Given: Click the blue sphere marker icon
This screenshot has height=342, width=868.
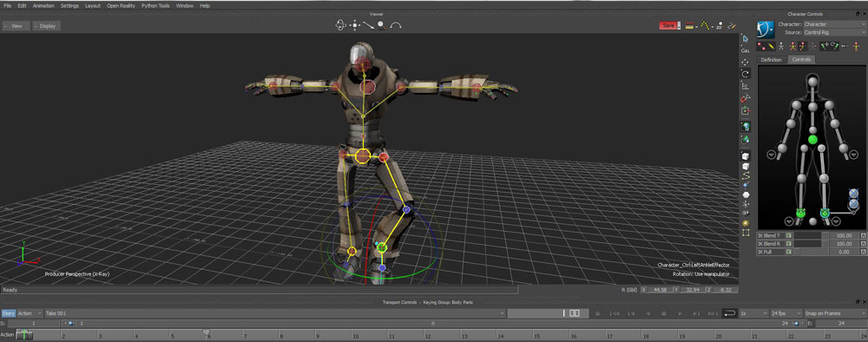Looking at the screenshot, I should click(x=746, y=185).
